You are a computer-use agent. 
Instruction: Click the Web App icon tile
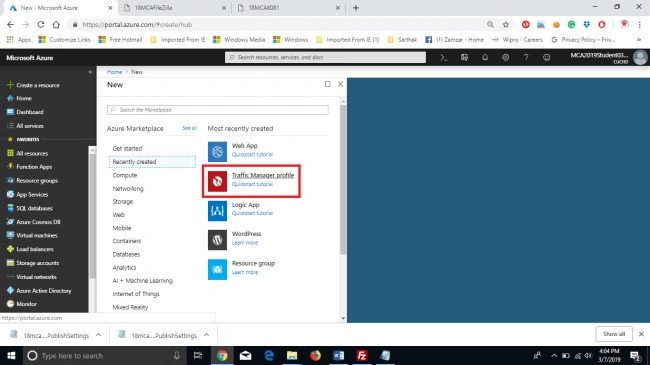(217, 151)
